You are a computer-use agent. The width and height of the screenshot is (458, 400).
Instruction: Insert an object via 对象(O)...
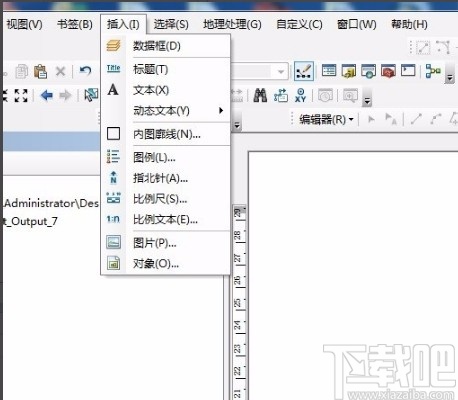click(x=166, y=264)
